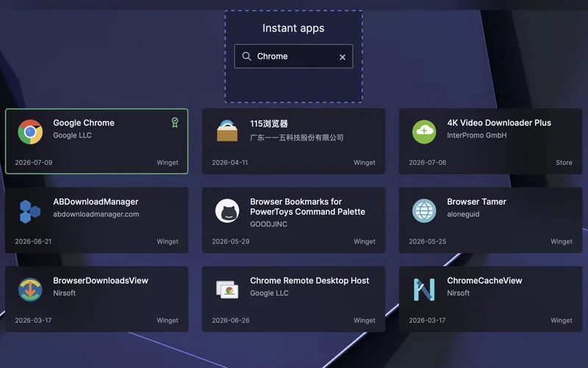
Task: Click the "Winget" label on the BrowserDownloadsView card
Action: coord(168,320)
